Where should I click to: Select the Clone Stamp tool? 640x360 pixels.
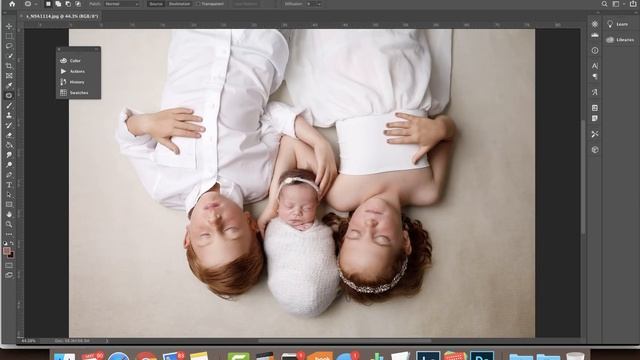click(x=9, y=116)
